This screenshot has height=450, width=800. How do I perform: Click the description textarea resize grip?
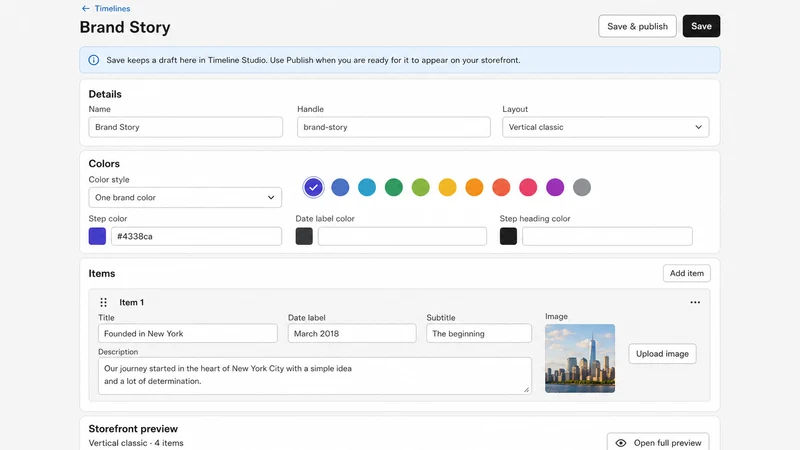coord(526,390)
